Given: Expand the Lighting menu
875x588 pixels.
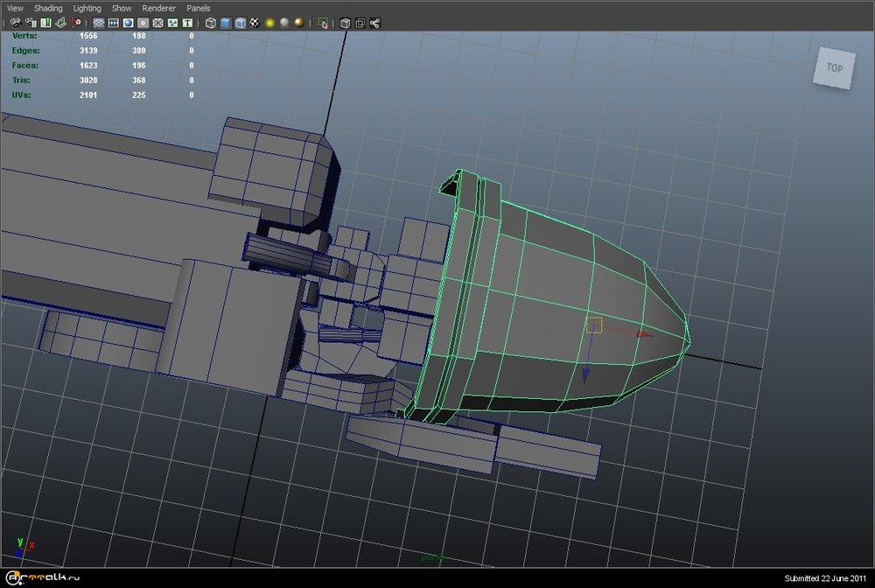Looking at the screenshot, I should click(87, 8).
